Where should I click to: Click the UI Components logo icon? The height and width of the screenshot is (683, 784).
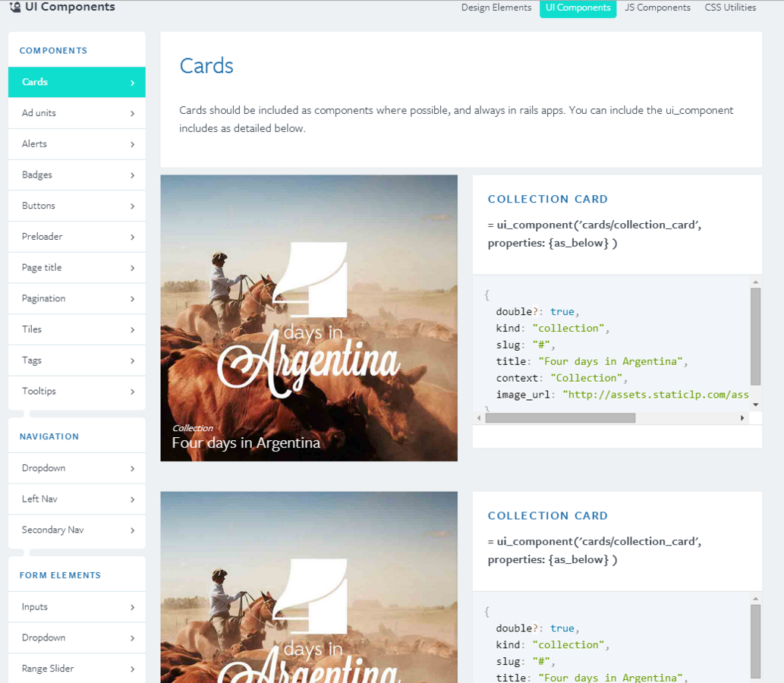[15, 7]
